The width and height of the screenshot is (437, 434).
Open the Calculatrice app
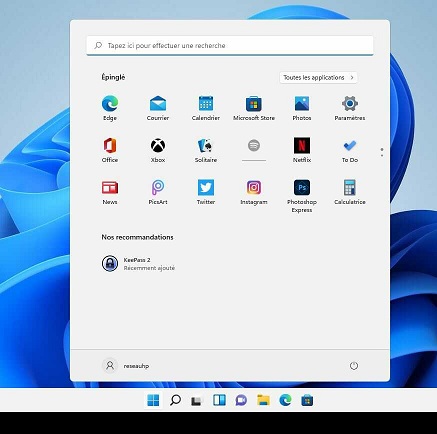pyautogui.click(x=350, y=192)
